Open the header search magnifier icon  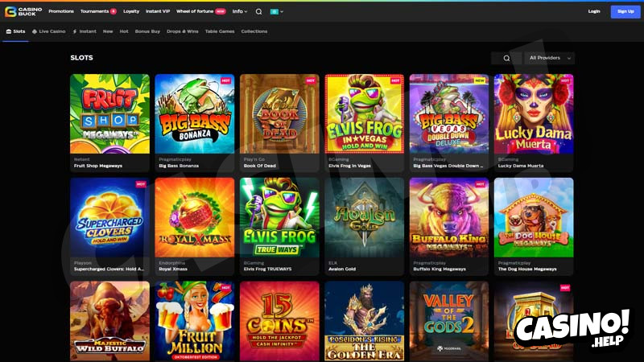[258, 11]
